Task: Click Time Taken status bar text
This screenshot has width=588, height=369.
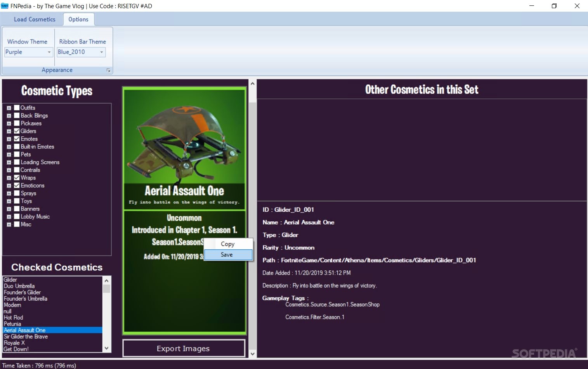Action: pos(39,366)
